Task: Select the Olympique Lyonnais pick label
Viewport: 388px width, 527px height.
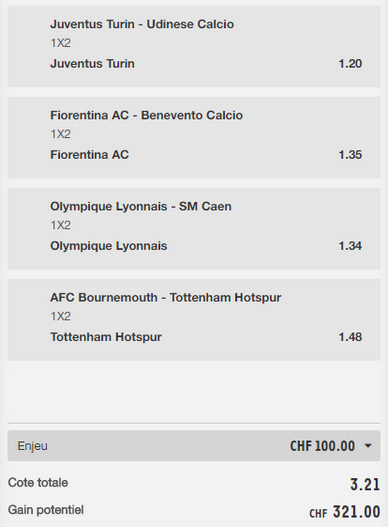Action: click(x=109, y=246)
